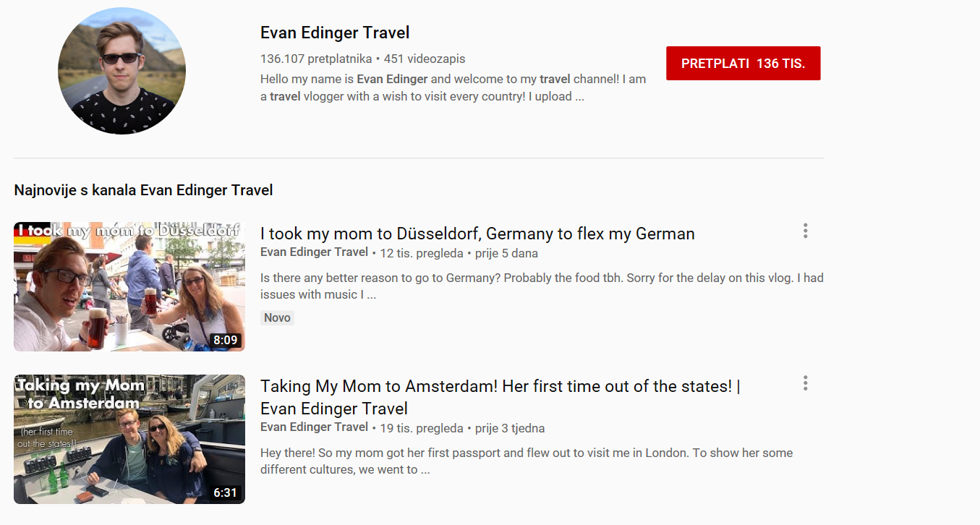Click the '136.107 pretplatnika • 451 videozapis' line
Viewport: 980px width, 525px height.
(x=363, y=59)
